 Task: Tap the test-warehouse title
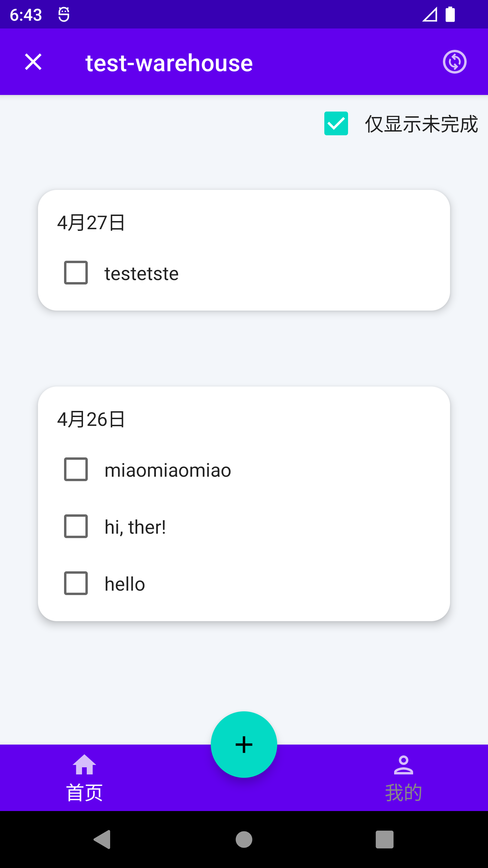click(x=169, y=63)
